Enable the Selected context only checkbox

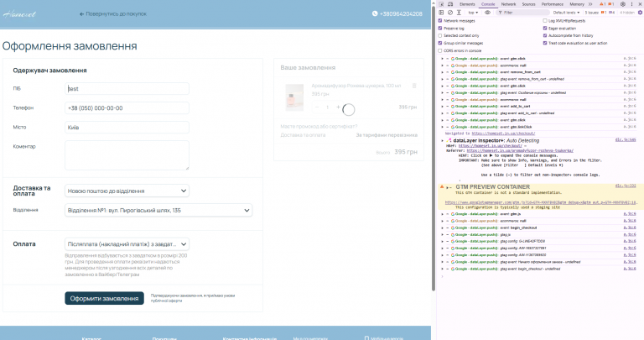pyautogui.click(x=440, y=36)
